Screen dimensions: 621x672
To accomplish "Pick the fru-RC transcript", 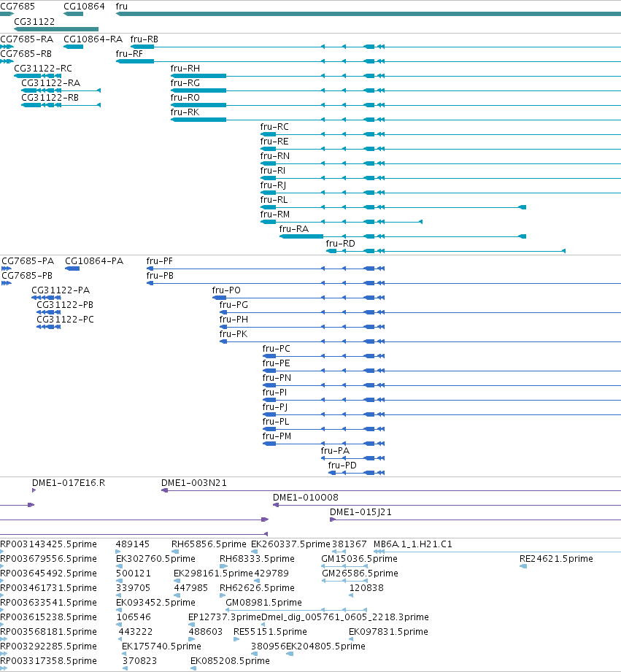I will (274, 126).
